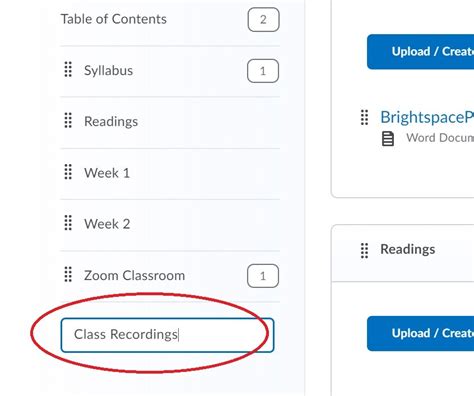Click the drag handle beside Week 2

[68, 223]
